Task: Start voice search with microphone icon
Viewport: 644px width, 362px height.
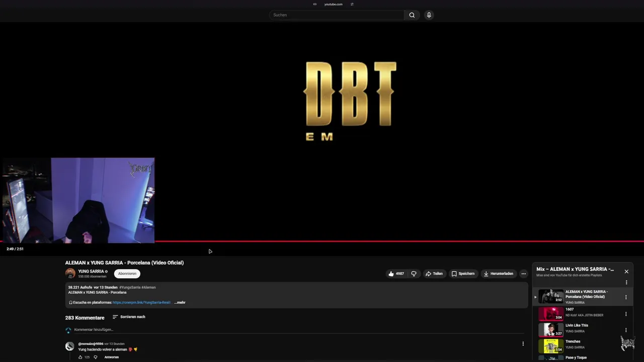Action: (x=429, y=15)
